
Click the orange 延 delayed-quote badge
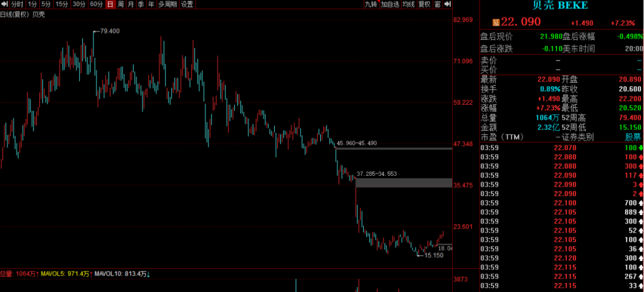(x=496, y=22)
